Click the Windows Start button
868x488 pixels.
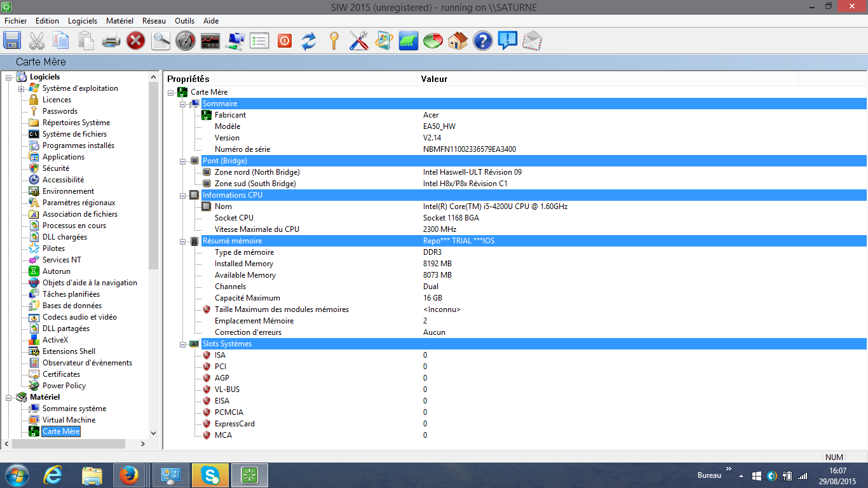click(16, 475)
